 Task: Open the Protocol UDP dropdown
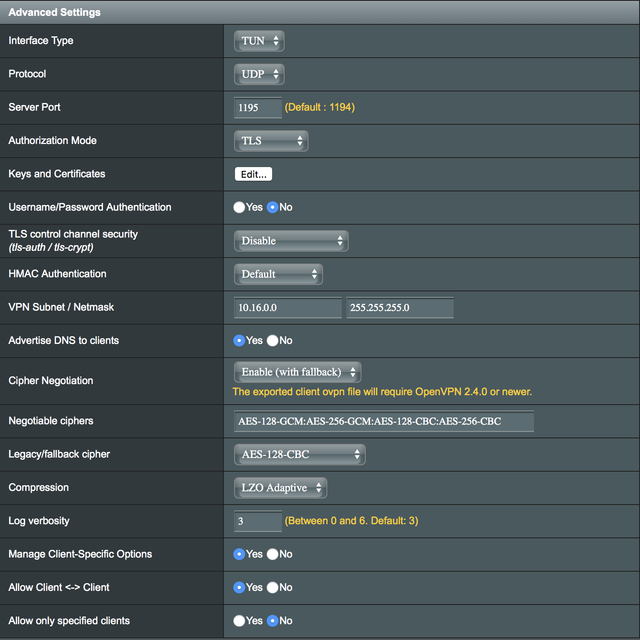coord(260,75)
